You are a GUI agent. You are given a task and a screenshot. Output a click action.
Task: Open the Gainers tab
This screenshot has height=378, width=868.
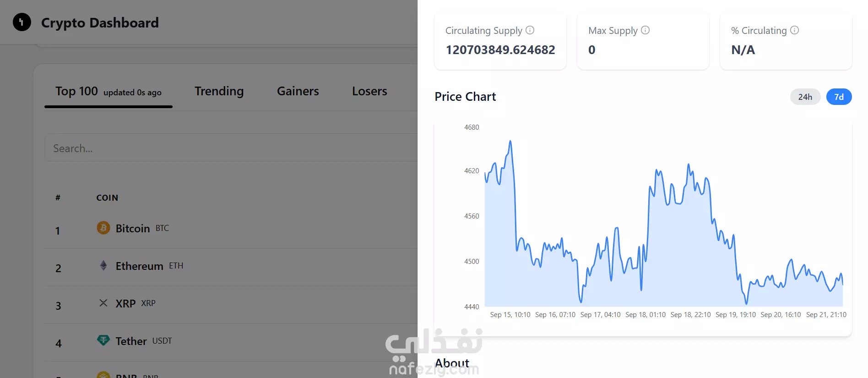coord(298,91)
